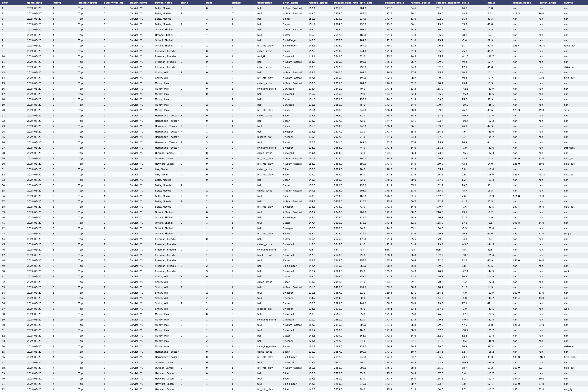Click the 'release_spin_rate' column header
This screenshot has height=392, width=588.
coord(346,3)
